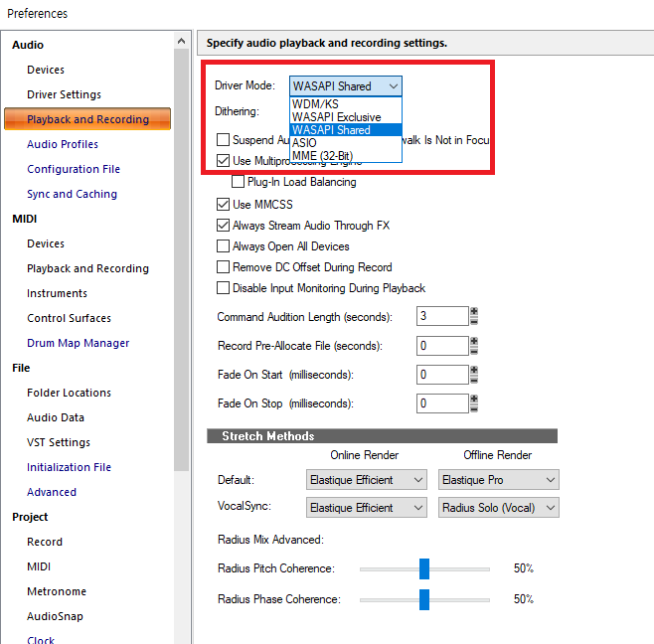
Task: Click the MIDI category heading
Action: (x=24, y=219)
